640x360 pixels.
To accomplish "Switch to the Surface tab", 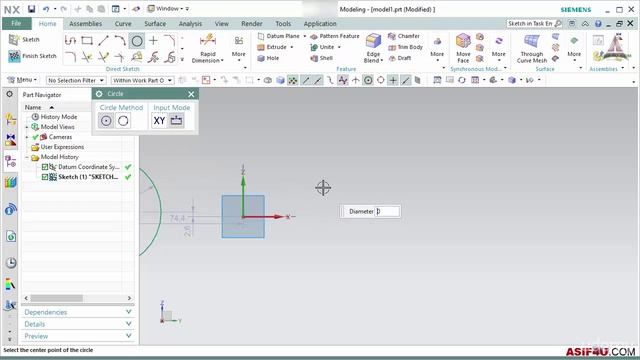I will coord(155,24).
